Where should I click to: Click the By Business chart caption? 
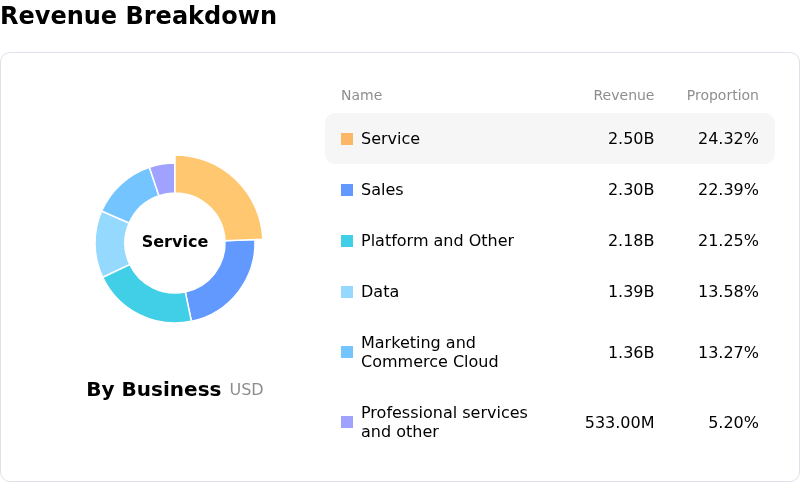point(153,390)
